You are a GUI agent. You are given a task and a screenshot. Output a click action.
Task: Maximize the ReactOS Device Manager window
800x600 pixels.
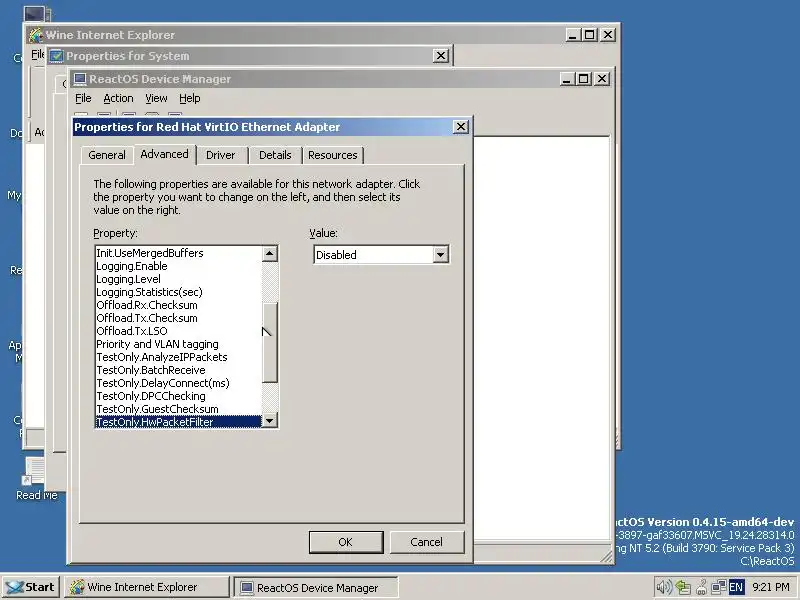(x=584, y=79)
